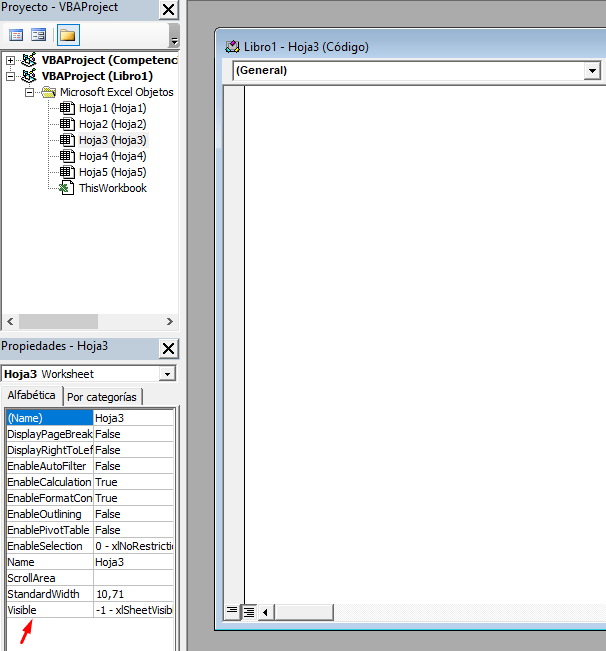Click the View Code icon in Project panel
The image size is (606, 651).
(x=16, y=35)
